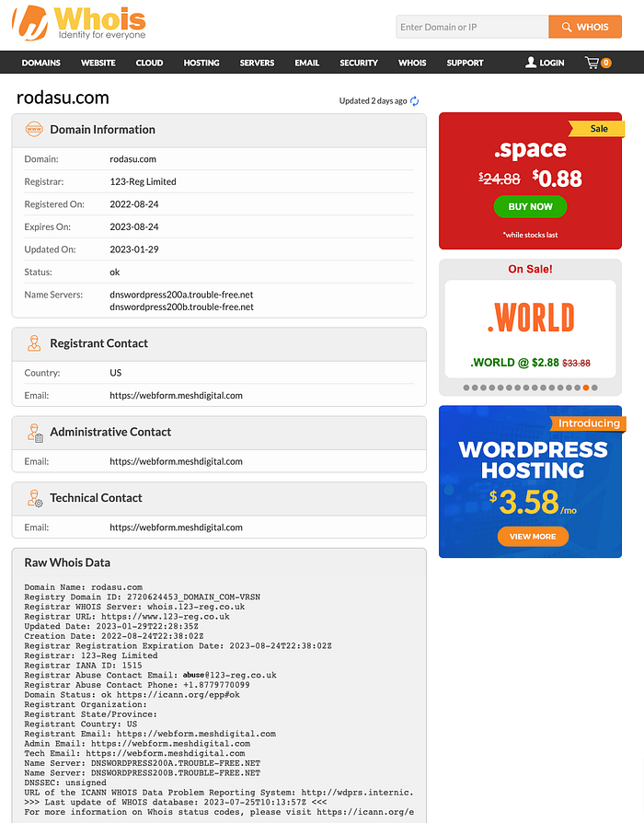
Task: Click the Technical Contact gear-person icon
Action: 35,498
